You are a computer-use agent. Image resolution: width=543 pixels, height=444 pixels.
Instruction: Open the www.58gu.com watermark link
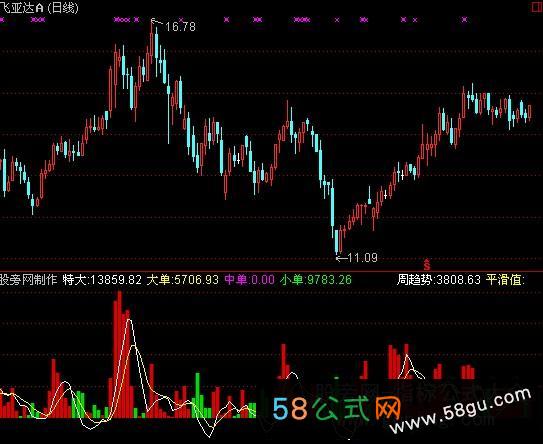461,411
